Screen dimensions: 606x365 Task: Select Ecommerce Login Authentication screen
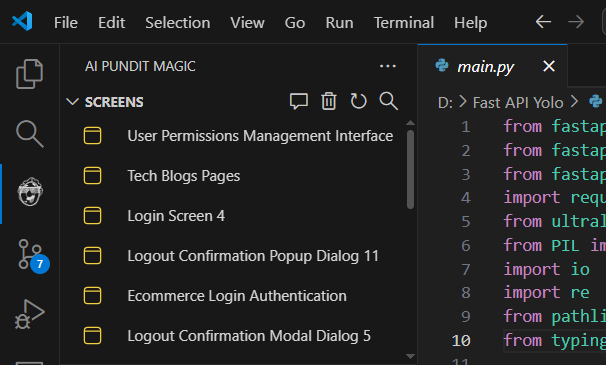tap(237, 296)
